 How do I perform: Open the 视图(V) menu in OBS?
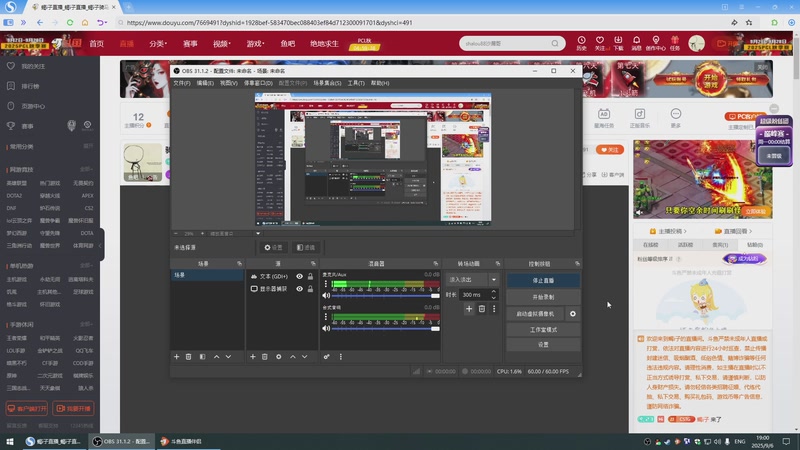229,83
